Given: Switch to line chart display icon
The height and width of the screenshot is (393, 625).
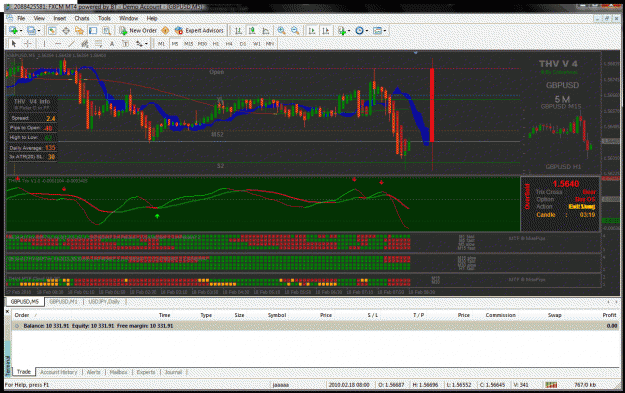Looking at the screenshot, I should tap(265, 31).
